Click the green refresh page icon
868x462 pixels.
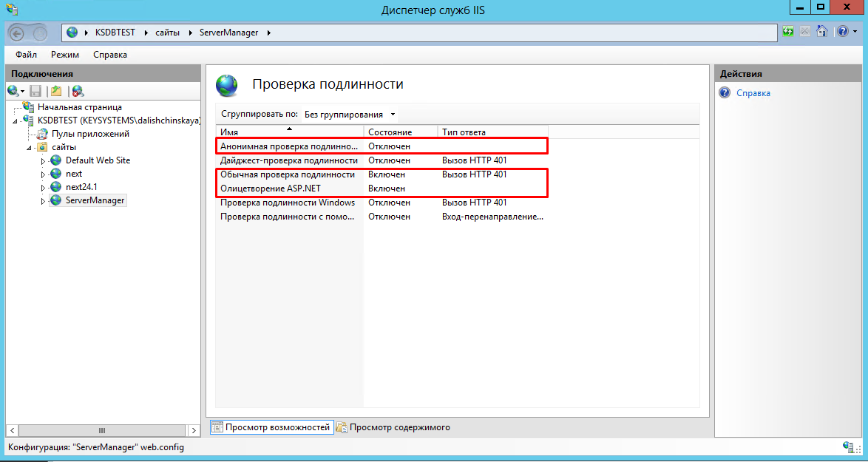click(x=787, y=32)
